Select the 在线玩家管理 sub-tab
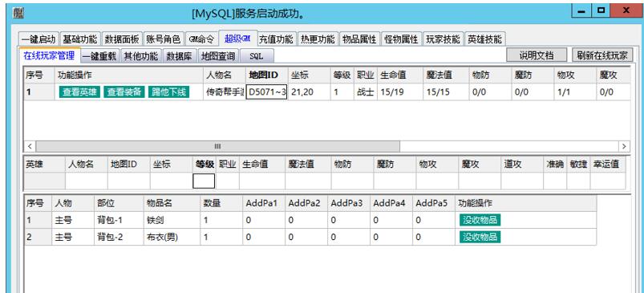644x293 pixels. pos(49,55)
